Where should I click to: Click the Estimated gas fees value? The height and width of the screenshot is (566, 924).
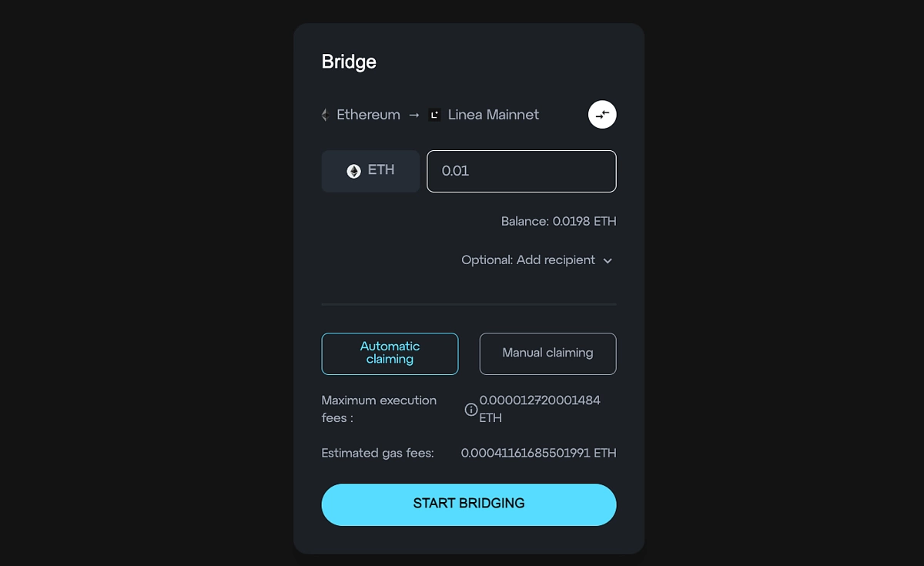click(x=538, y=453)
